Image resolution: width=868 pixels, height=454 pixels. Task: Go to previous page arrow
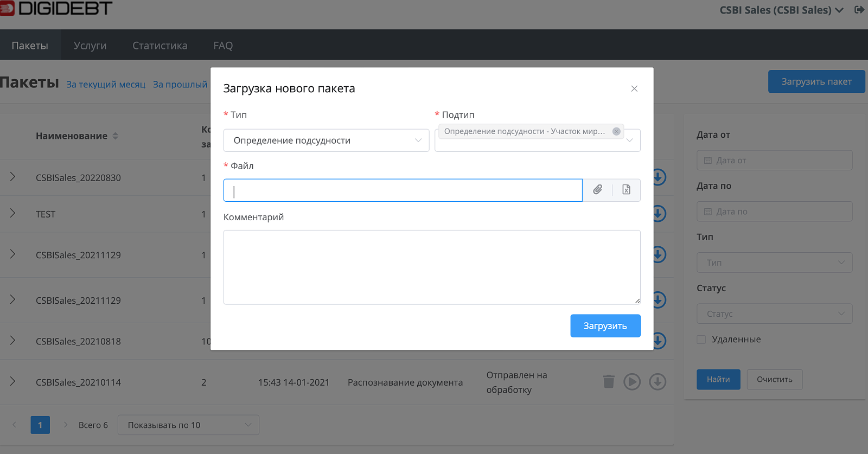pos(15,425)
